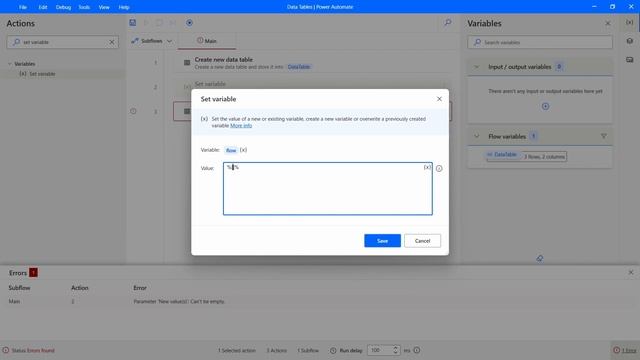This screenshot has height=360, width=640.
Task: Cancel the Set variable dialog
Action: point(422,240)
